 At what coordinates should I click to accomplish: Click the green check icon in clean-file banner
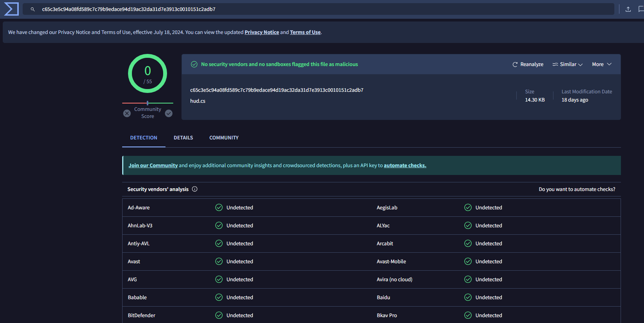[194, 64]
